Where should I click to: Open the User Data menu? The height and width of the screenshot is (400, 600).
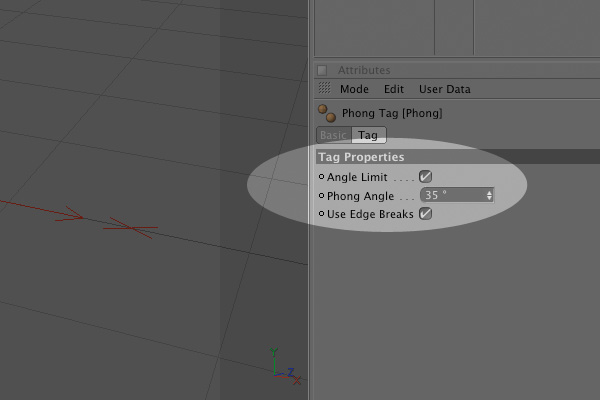(x=445, y=89)
